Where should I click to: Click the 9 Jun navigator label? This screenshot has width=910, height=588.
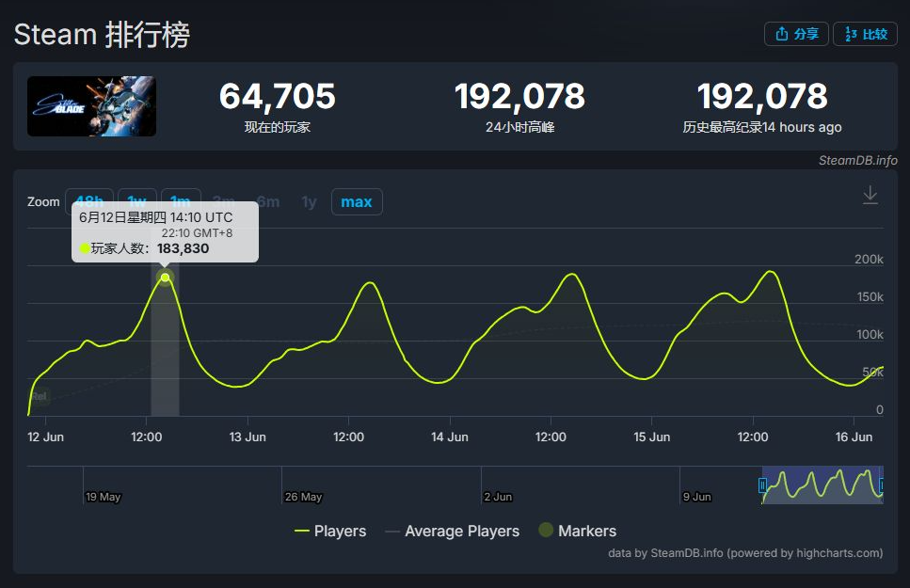click(697, 497)
